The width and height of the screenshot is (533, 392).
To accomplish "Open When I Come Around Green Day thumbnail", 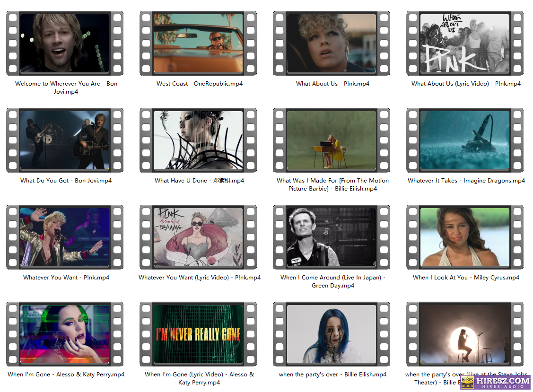I will [x=332, y=237].
